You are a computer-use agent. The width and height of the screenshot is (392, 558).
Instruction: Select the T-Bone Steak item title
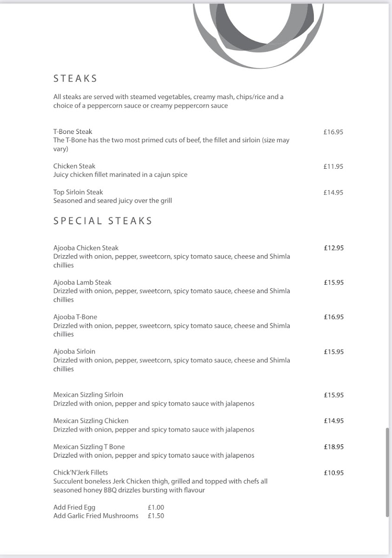[73, 132]
